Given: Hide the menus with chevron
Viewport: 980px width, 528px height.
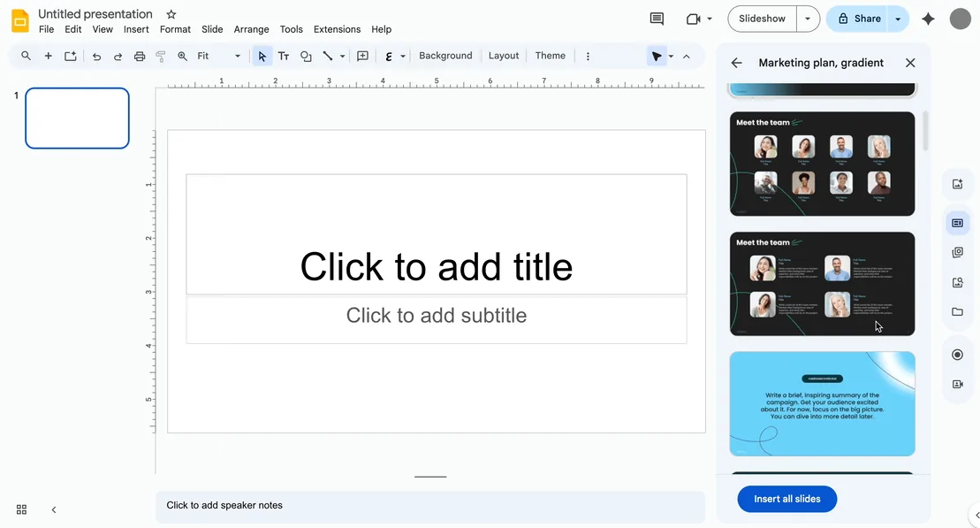Looking at the screenshot, I should pos(687,56).
